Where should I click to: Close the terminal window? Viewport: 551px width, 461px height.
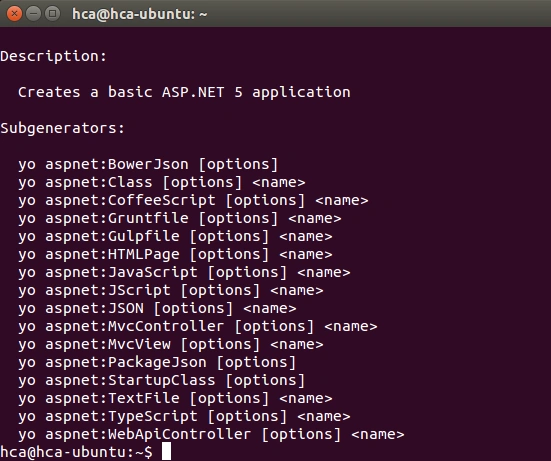[x=14, y=14]
